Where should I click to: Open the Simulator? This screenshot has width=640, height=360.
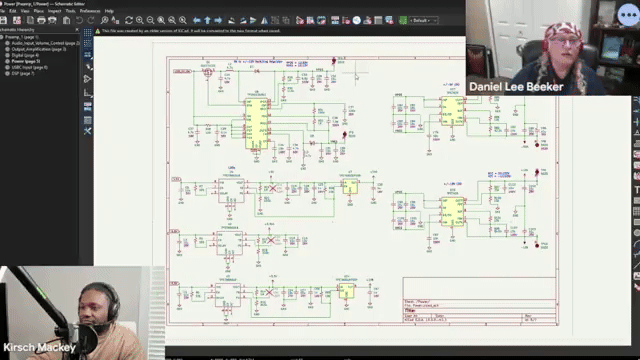(357, 20)
